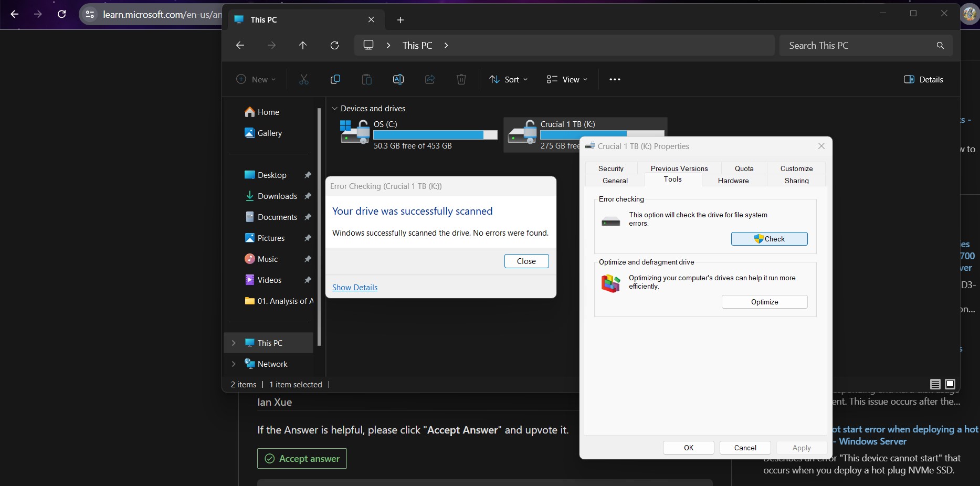Open the Downloads quick access folder
Viewport: 980px width, 486px height.
pyautogui.click(x=271, y=196)
